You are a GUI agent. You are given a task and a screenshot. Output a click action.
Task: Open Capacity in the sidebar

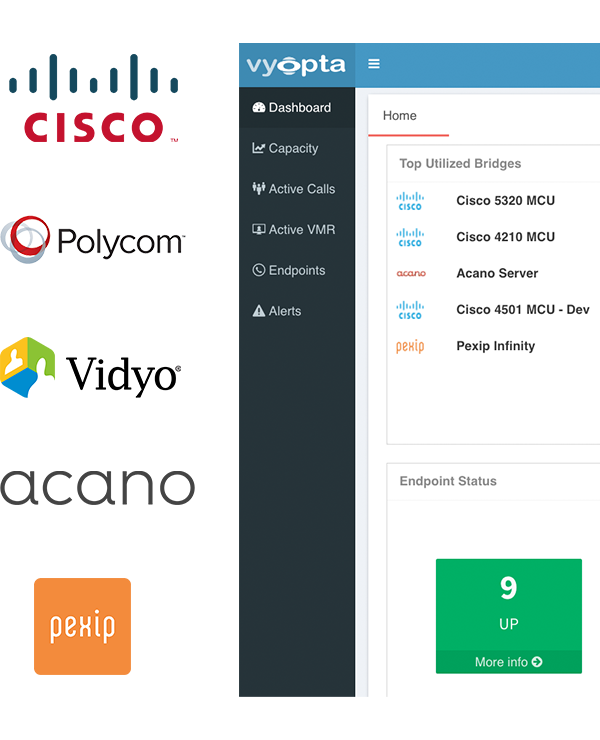point(297,148)
